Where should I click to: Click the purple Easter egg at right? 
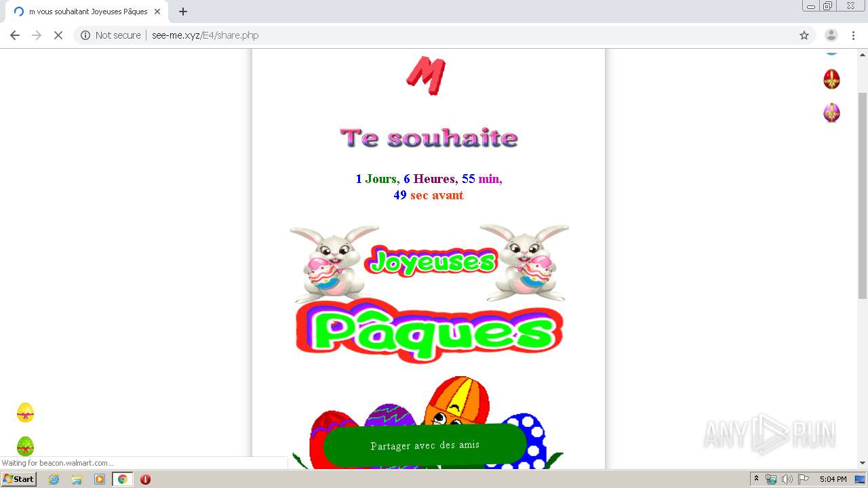click(831, 112)
